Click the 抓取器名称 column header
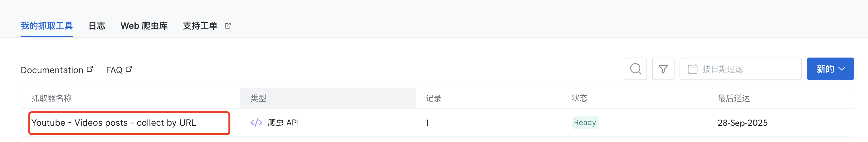The image size is (868, 142). tap(51, 99)
